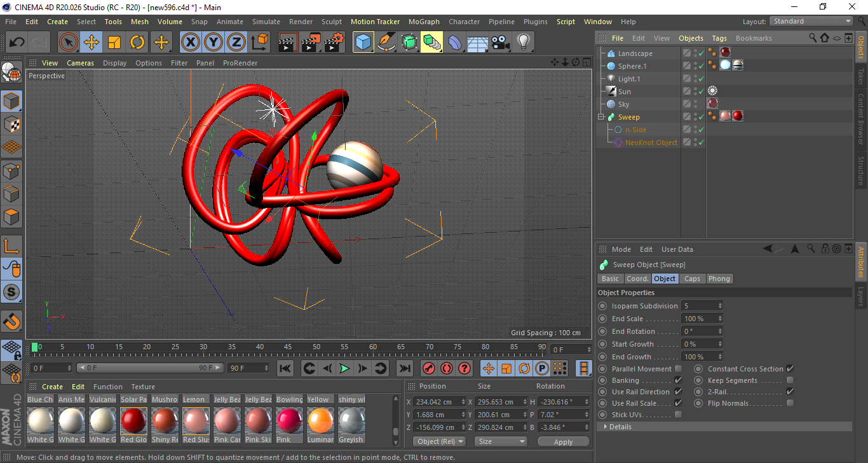The width and height of the screenshot is (868, 463).
Task: Click the X position input field
Action: 439,402
